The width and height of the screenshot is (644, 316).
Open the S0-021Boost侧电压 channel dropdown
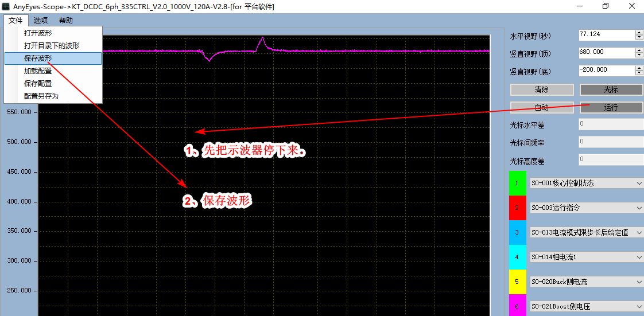[587, 306]
